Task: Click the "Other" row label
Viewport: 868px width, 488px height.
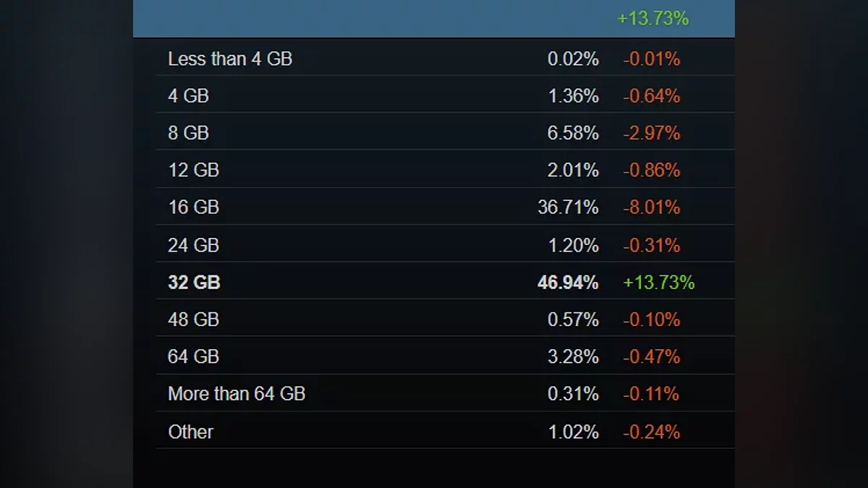Action: pos(191,432)
